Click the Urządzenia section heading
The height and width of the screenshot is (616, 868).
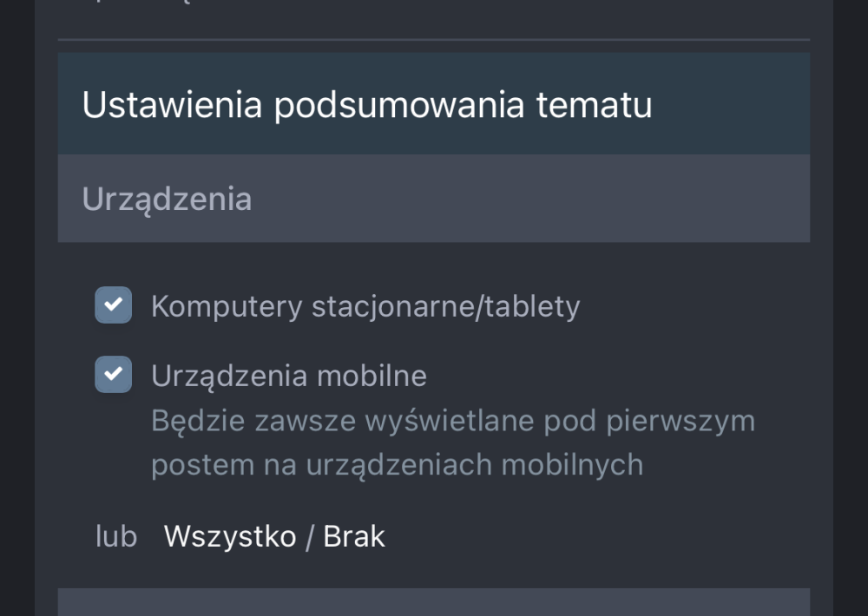pos(167,199)
